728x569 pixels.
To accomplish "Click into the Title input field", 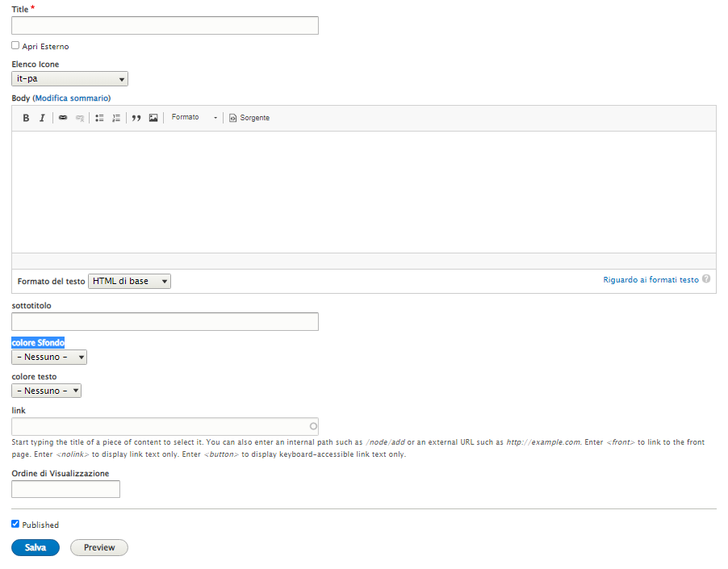I will click(165, 26).
